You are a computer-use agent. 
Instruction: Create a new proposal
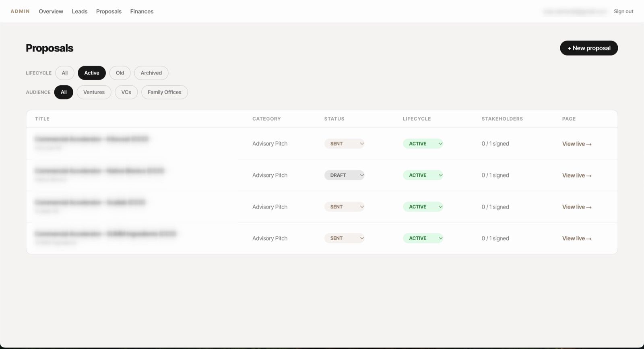pos(589,48)
